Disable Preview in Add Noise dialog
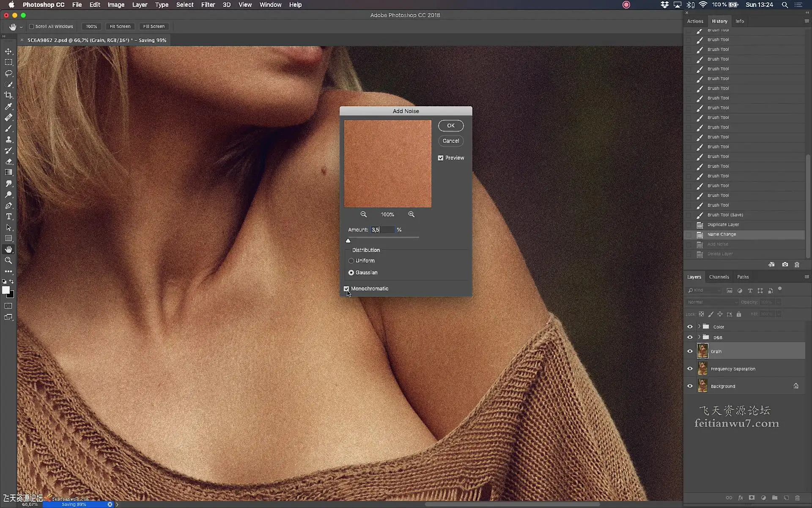The height and width of the screenshot is (508, 812). click(441, 158)
